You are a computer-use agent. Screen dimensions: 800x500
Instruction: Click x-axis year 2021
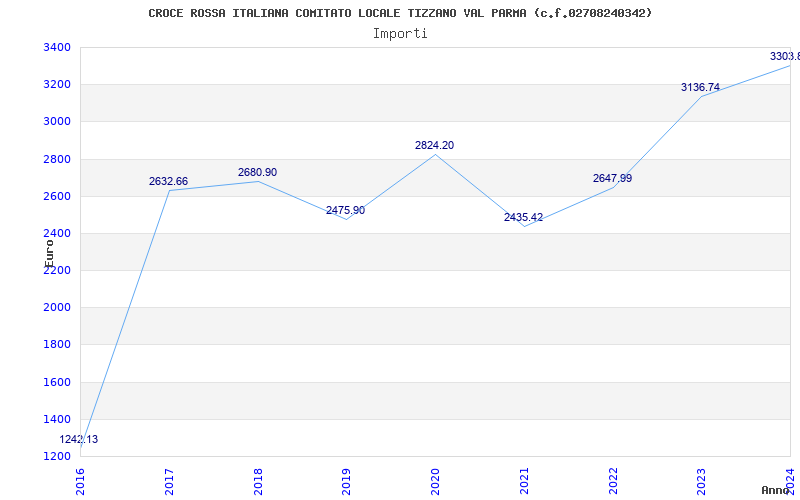(524, 482)
